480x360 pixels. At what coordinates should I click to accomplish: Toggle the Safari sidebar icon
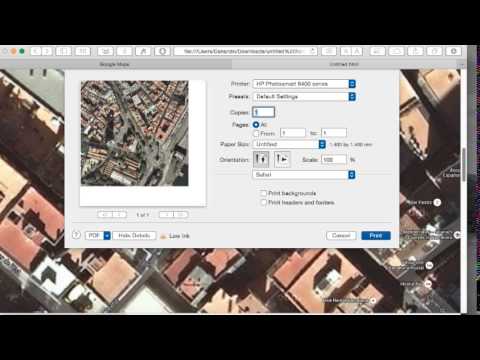click(x=63, y=51)
